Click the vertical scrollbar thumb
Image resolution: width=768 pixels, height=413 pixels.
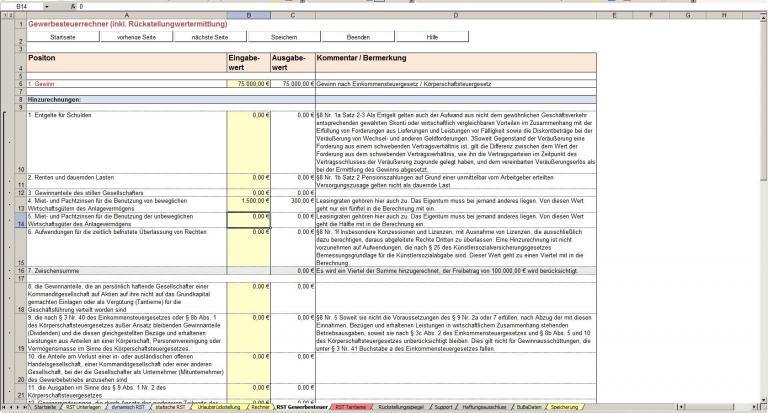coord(764,100)
